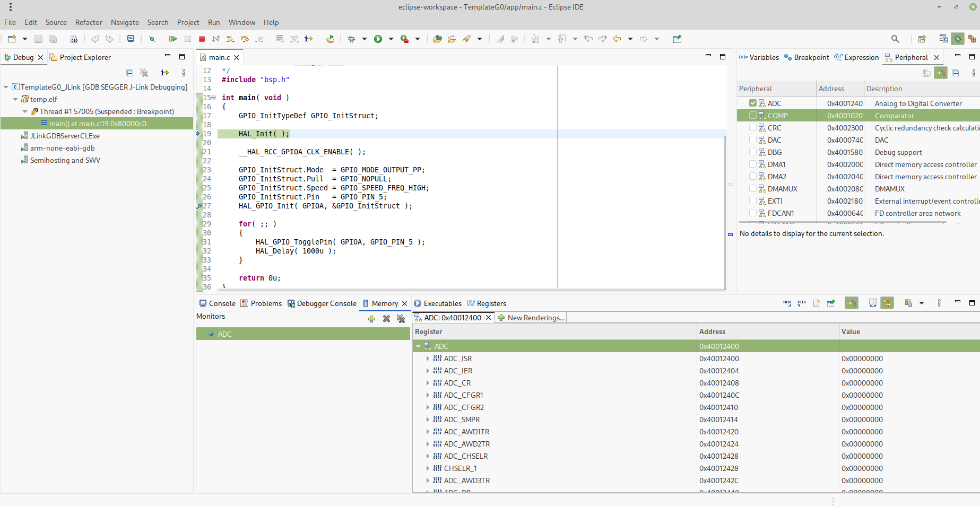The image size is (980, 507).
Task: Terminate the debug session with red stop icon
Action: [202, 39]
